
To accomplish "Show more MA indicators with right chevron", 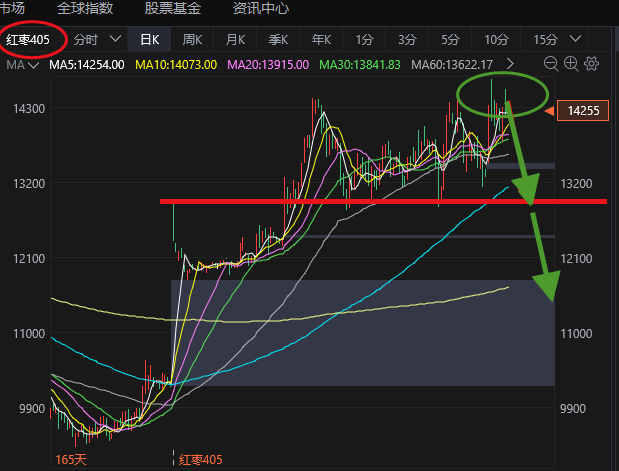I will click(x=510, y=64).
